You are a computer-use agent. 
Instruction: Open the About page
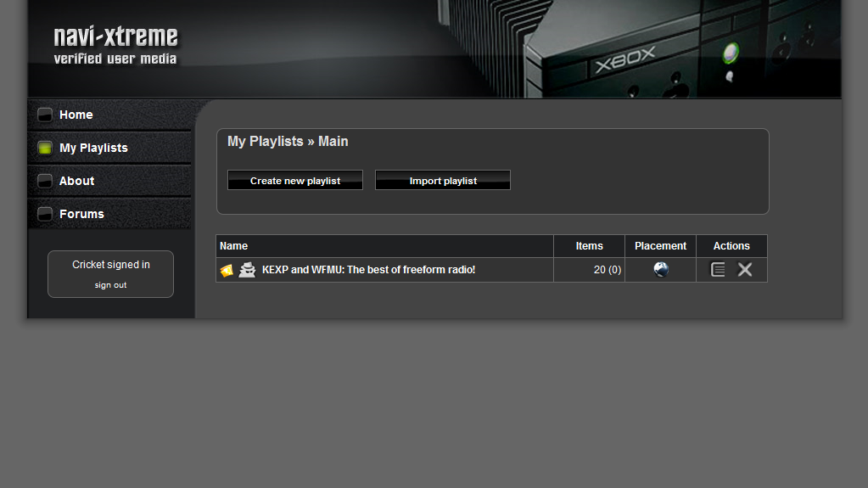click(76, 181)
